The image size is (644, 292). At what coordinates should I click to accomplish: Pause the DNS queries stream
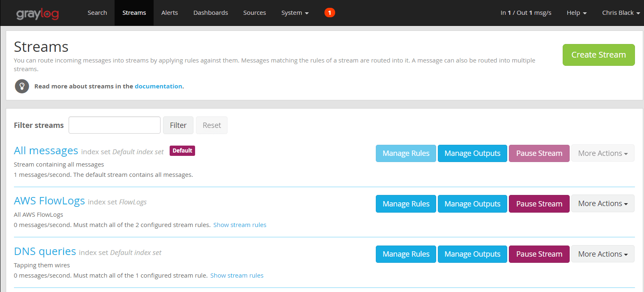[x=539, y=254]
